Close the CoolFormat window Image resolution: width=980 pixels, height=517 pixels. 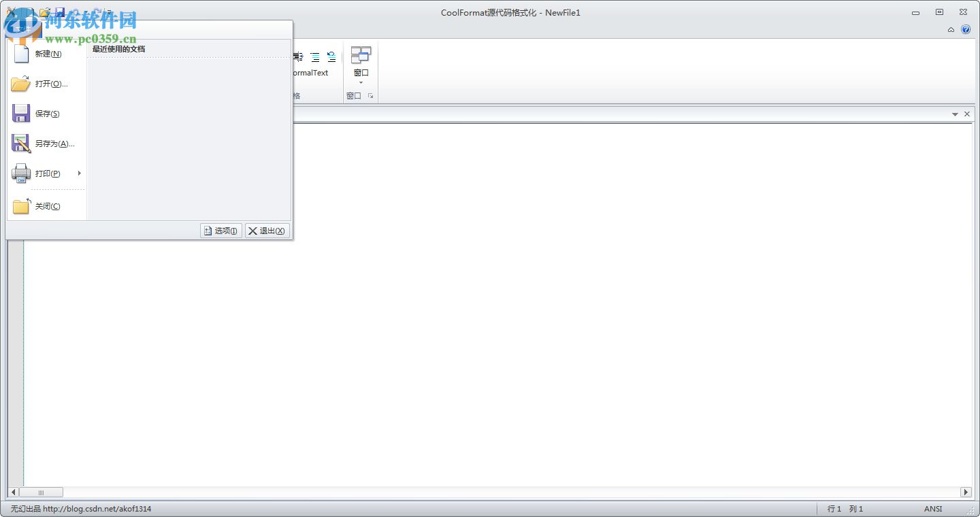coord(963,12)
